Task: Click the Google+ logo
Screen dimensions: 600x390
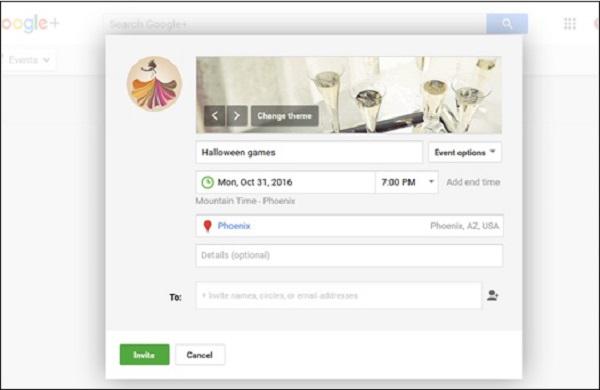Action: coord(30,24)
